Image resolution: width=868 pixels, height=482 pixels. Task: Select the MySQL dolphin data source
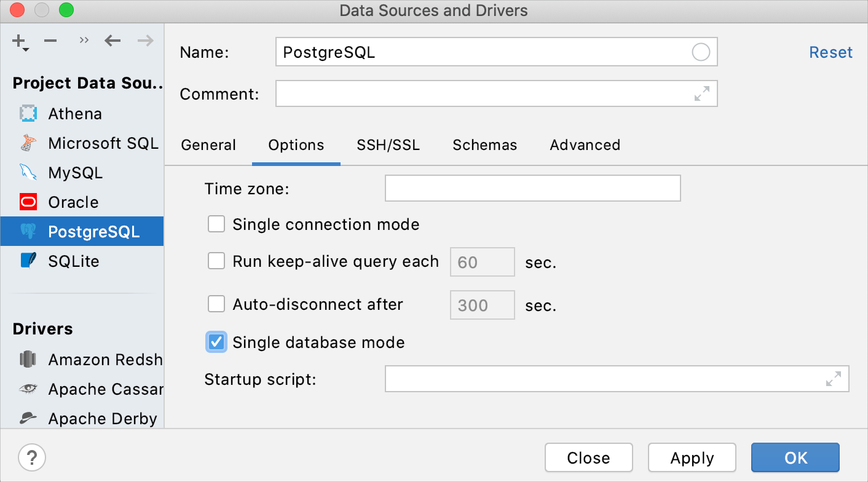[75, 173]
